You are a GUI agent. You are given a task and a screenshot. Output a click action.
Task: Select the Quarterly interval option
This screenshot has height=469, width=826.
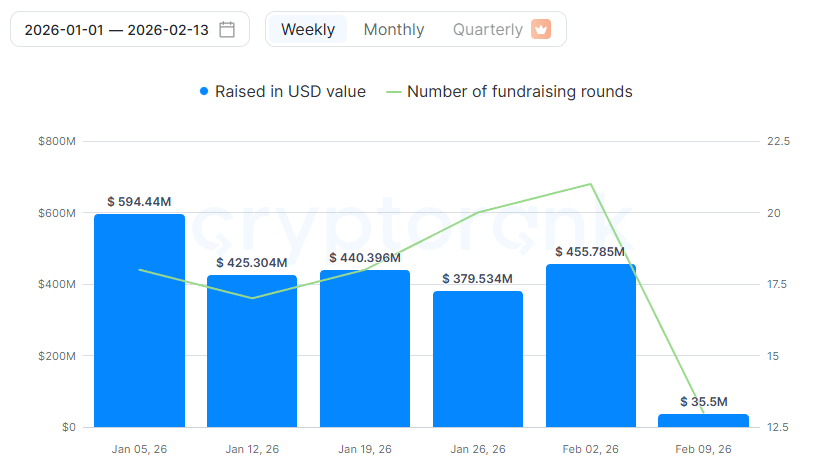point(487,30)
